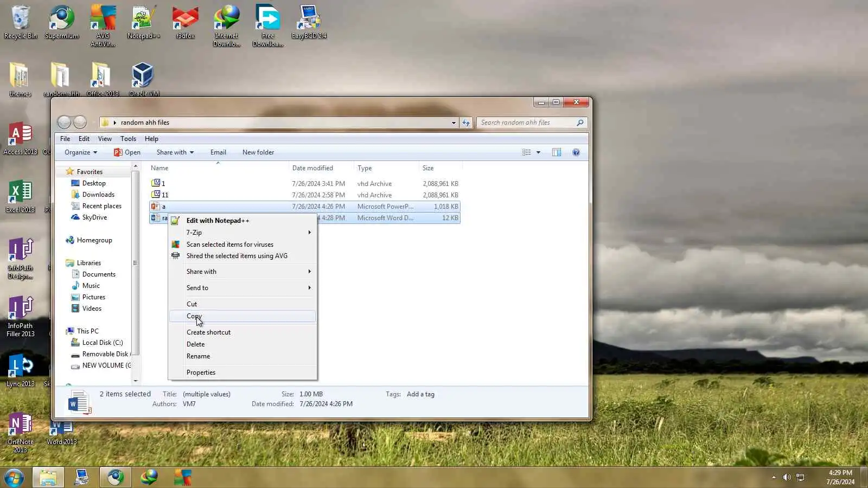The width and height of the screenshot is (868, 488).
Task: Select the InfoPath Designer desktop shortcut
Action: [20, 258]
